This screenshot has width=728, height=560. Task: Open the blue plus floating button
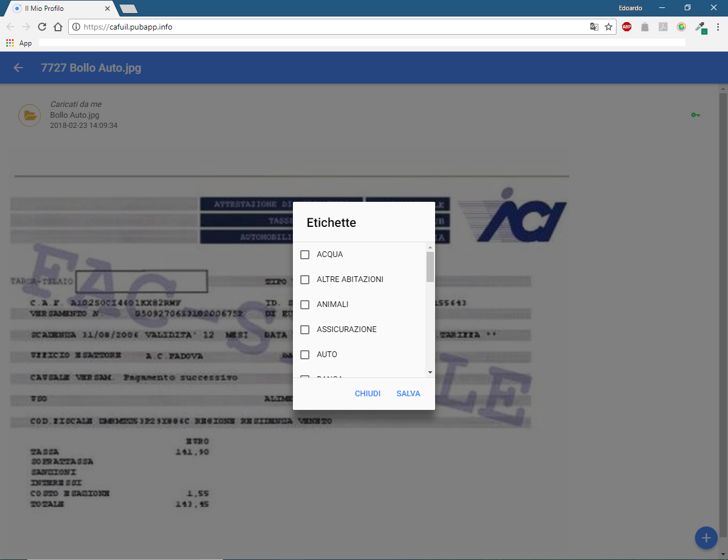pos(706,538)
